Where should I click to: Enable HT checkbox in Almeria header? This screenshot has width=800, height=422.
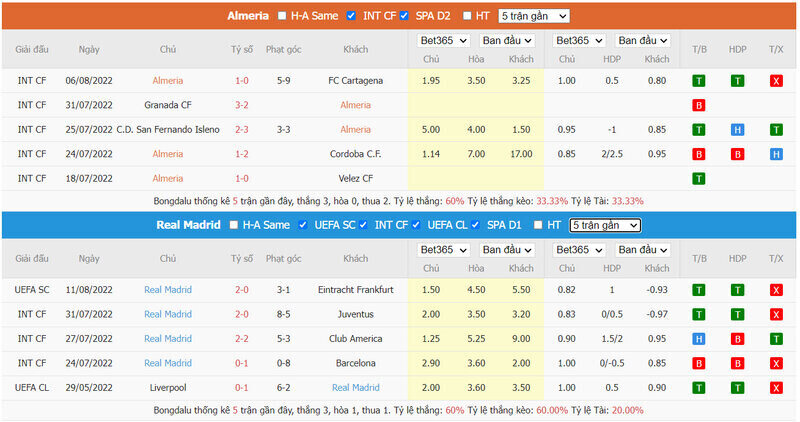pyautogui.click(x=467, y=16)
